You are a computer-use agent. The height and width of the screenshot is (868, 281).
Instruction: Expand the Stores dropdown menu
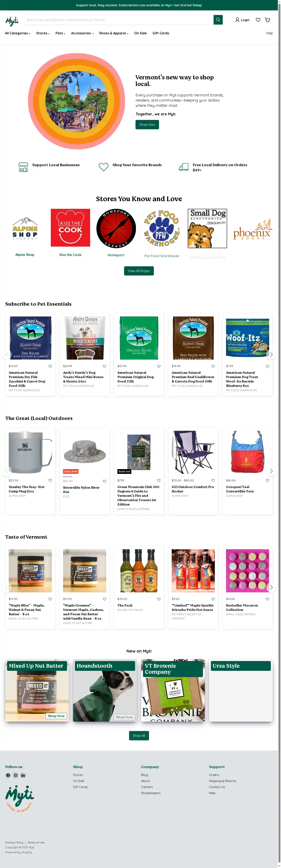(x=43, y=33)
